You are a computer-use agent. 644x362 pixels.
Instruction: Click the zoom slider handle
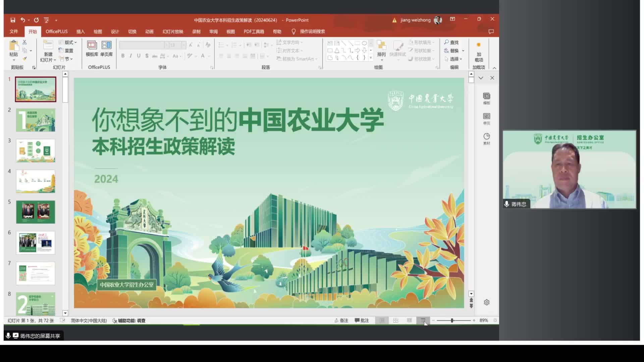452,320
